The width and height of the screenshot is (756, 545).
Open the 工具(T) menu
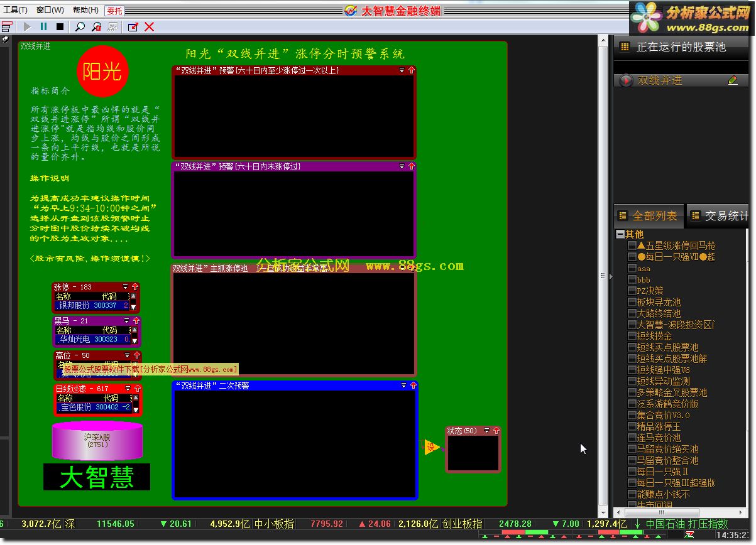pyautogui.click(x=16, y=10)
